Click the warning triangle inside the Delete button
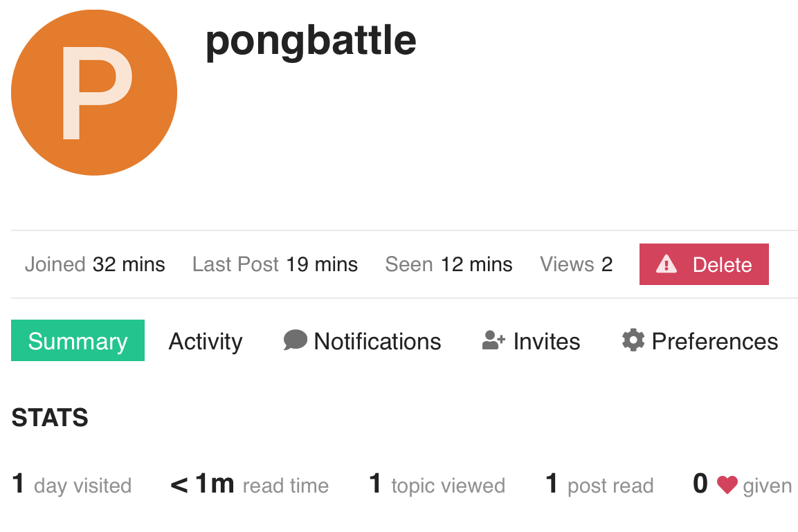Image resolution: width=798 pixels, height=532 pixels. [666, 264]
